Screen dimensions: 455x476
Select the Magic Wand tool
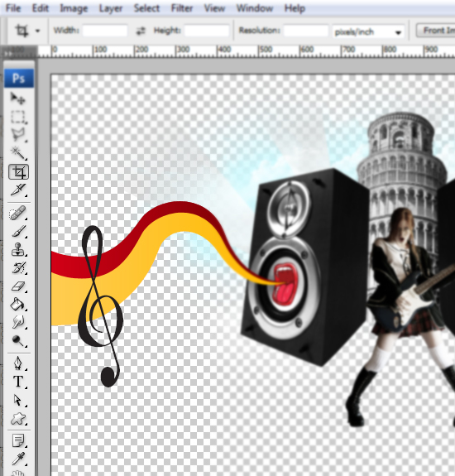pos(18,153)
